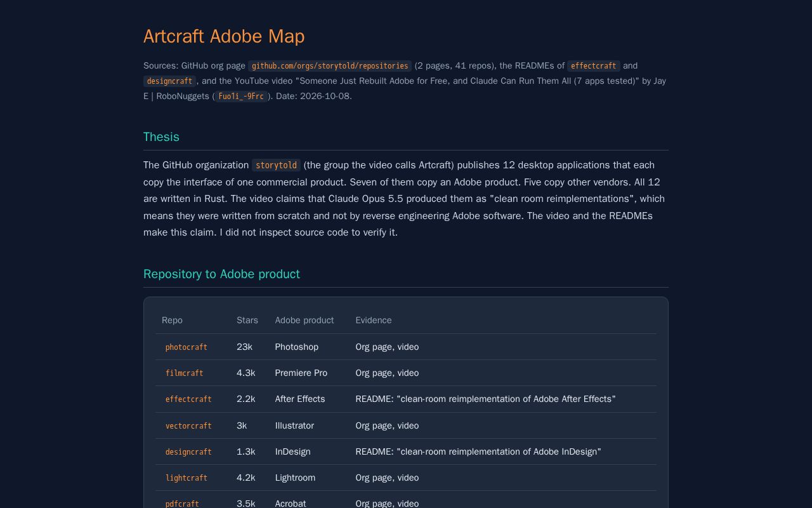Click the Illustrator product cell
This screenshot has width=812, height=508.
[x=294, y=425]
